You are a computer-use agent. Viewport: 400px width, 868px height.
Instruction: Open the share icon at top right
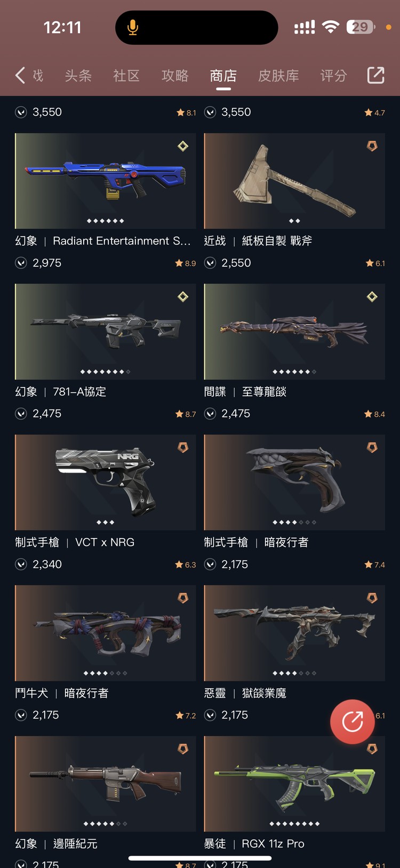pyautogui.click(x=375, y=75)
